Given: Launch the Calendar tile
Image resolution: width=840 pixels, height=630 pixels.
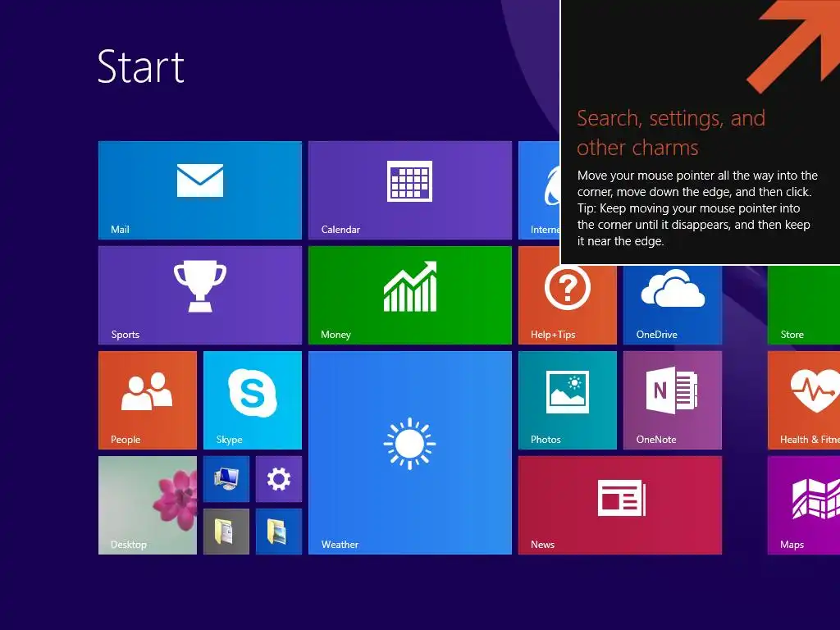Looking at the screenshot, I should pyautogui.click(x=410, y=190).
